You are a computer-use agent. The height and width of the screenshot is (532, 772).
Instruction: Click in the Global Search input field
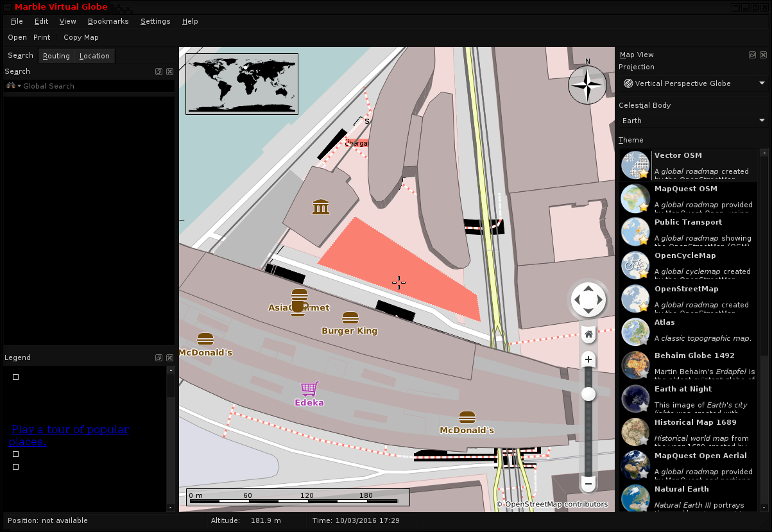pos(98,86)
